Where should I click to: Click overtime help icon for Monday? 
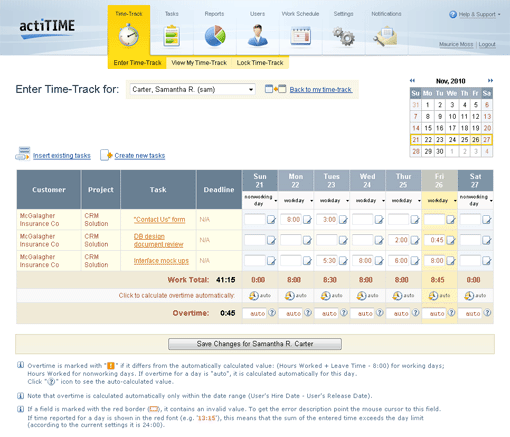(308, 313)
